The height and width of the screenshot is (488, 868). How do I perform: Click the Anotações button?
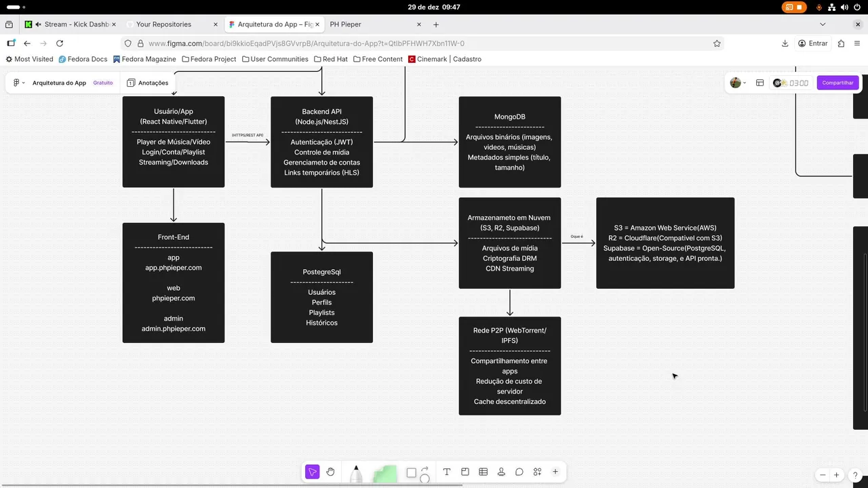pos(147,83)
